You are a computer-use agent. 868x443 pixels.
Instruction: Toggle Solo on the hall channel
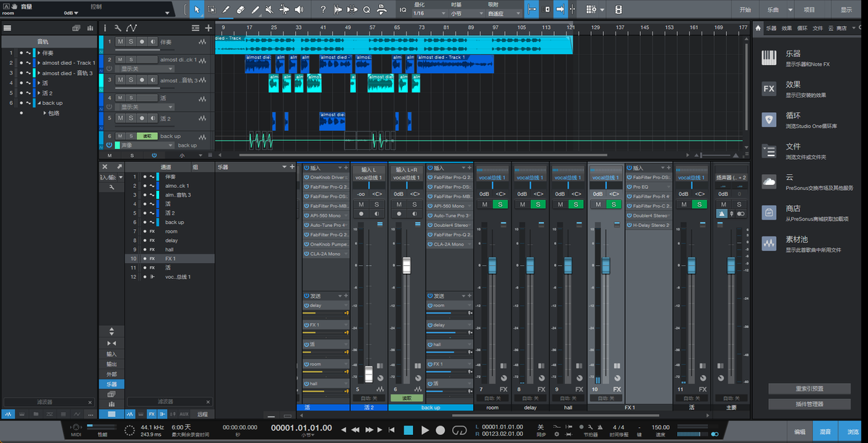[x=576, y=205]
